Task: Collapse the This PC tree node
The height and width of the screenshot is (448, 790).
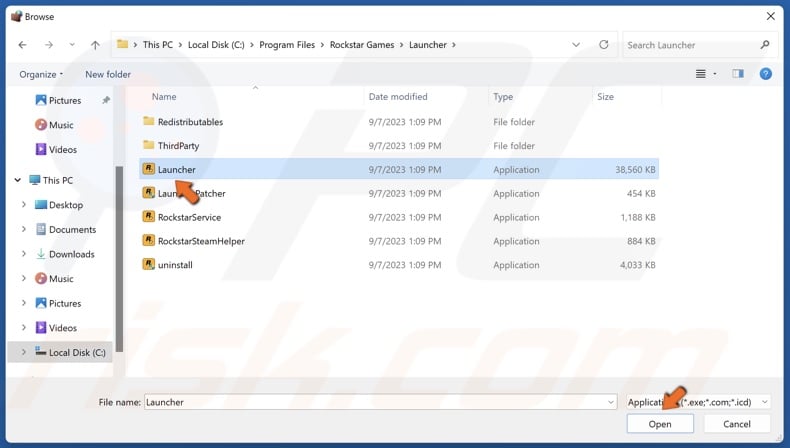Action: tap(16, 180)
